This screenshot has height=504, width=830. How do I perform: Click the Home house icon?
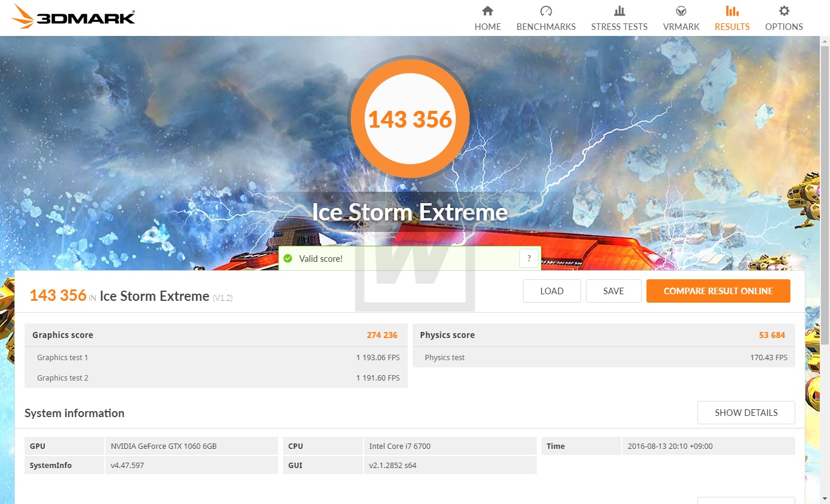(x=488, y=11)
